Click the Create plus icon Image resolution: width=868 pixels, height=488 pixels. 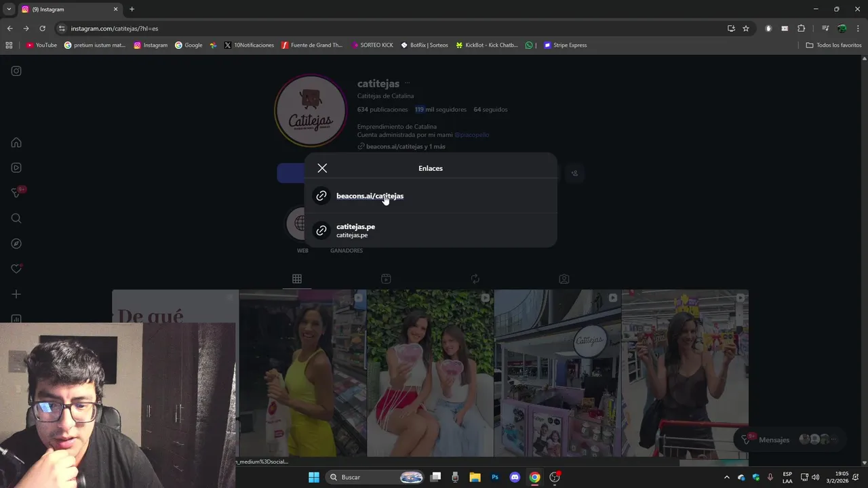click(16, 294)
